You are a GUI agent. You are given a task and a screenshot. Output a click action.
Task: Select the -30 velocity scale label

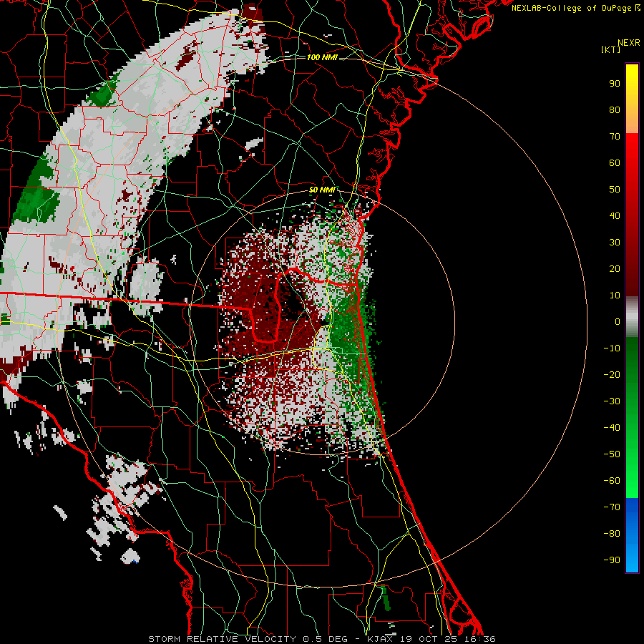pyautogui.click(x=612, y=401)
